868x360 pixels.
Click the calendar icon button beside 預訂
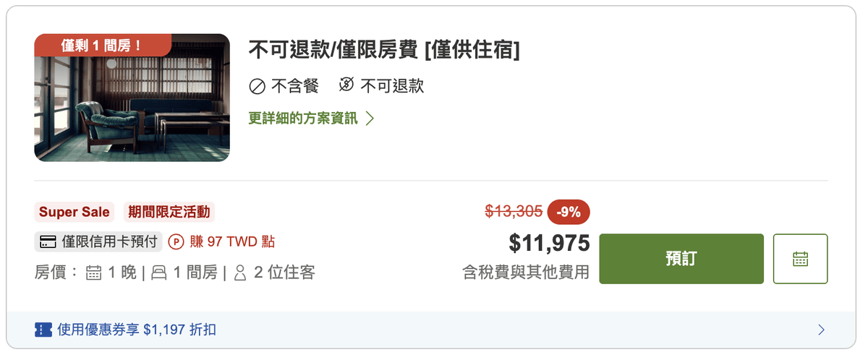pyautogui.click(x=800, y=259)
